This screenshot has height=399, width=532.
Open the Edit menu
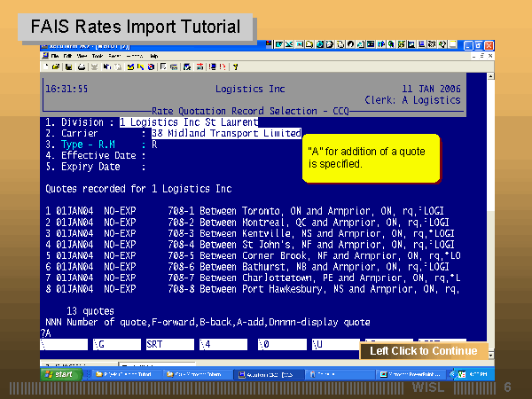(68, 56)
